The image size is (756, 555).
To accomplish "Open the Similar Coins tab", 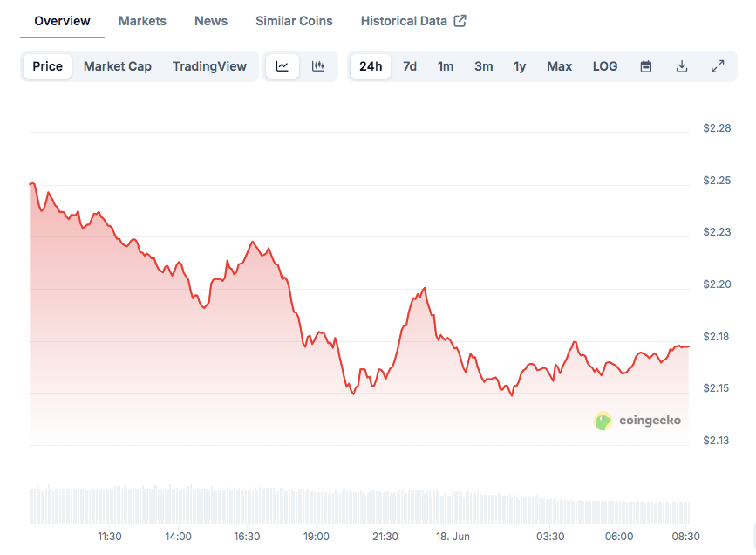I will (294, 21).
